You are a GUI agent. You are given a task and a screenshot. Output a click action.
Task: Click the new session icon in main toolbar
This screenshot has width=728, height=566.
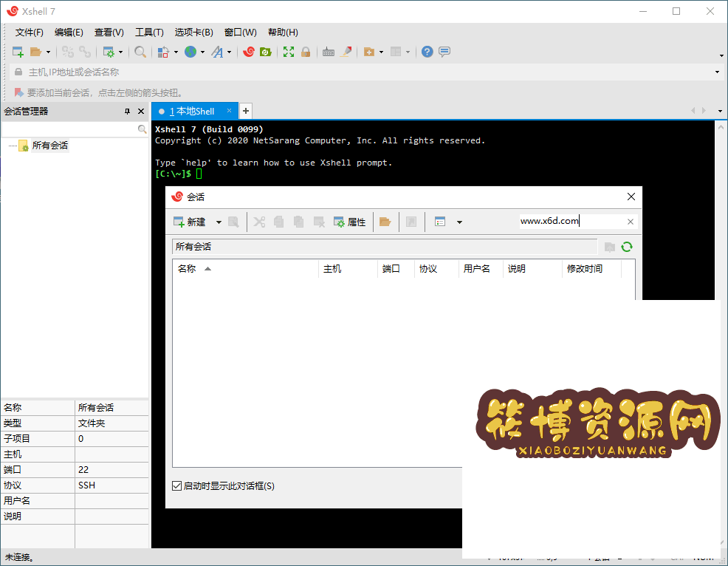click(18, 52)
